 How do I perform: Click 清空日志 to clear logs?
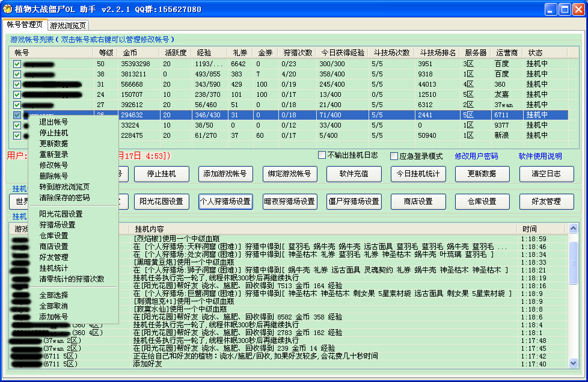547,174
